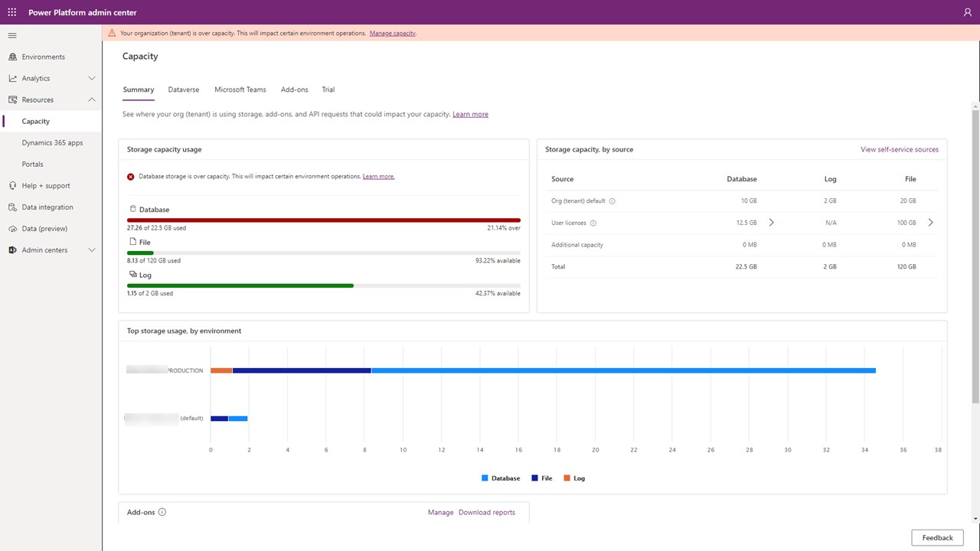
Task: Click the over-capacity warning triangle icon
Action: 112,33
